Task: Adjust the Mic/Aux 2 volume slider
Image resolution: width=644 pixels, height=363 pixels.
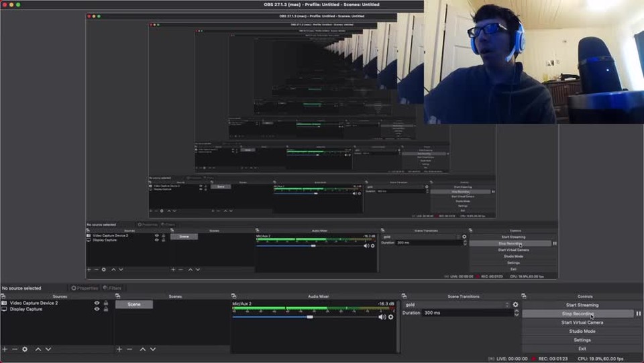Action: point(309,317)
